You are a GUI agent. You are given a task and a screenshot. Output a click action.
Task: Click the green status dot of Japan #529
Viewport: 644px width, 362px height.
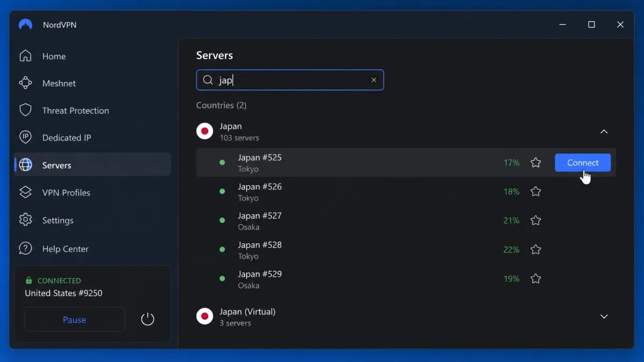point(222,278)
